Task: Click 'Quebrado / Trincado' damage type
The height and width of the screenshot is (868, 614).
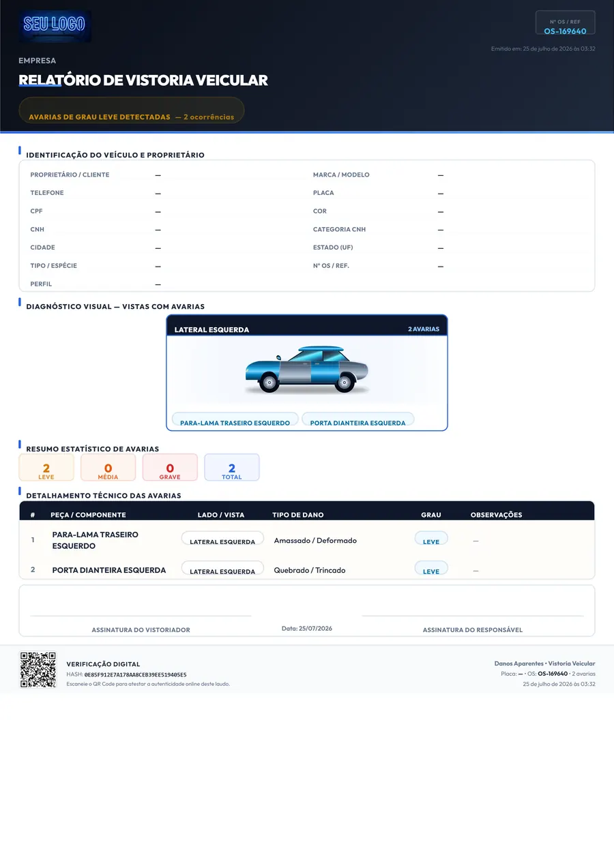Action: pos(310,570)
